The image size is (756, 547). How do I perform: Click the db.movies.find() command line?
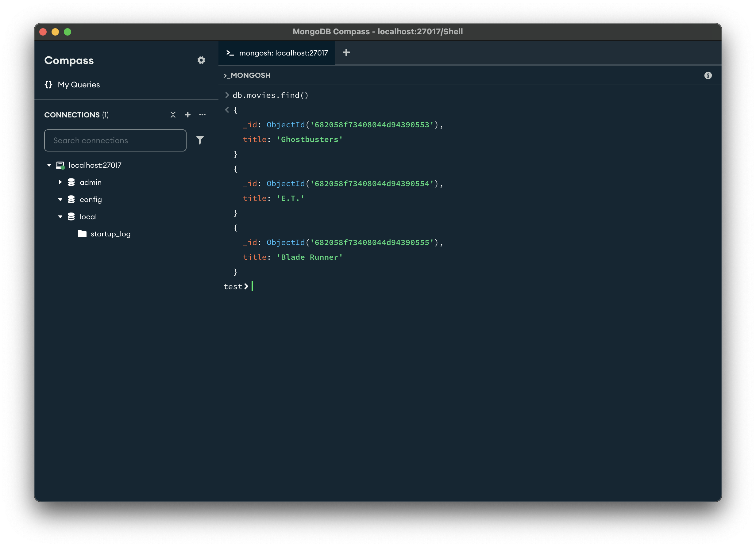271,95
